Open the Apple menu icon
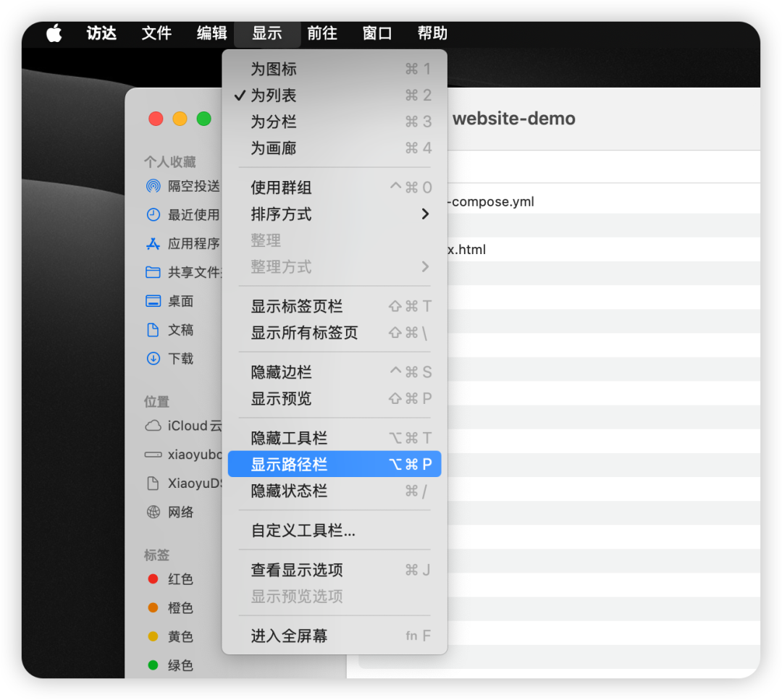This screenshot has width=782, height=700. tap(54, 33)
